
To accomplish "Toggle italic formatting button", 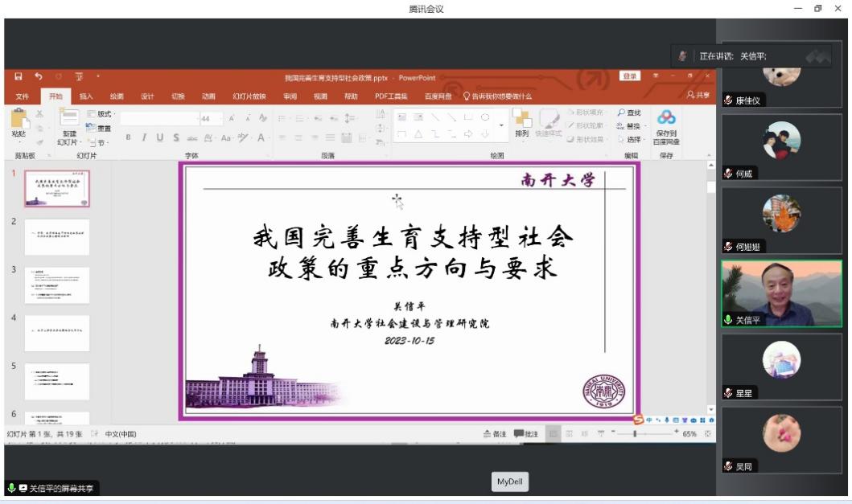I will click(x=144, y=138).
